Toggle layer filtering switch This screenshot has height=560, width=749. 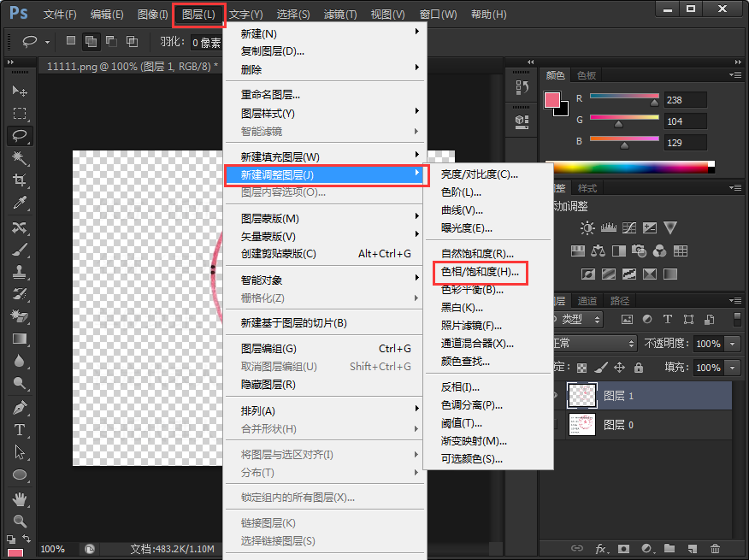tap(736, 319)
